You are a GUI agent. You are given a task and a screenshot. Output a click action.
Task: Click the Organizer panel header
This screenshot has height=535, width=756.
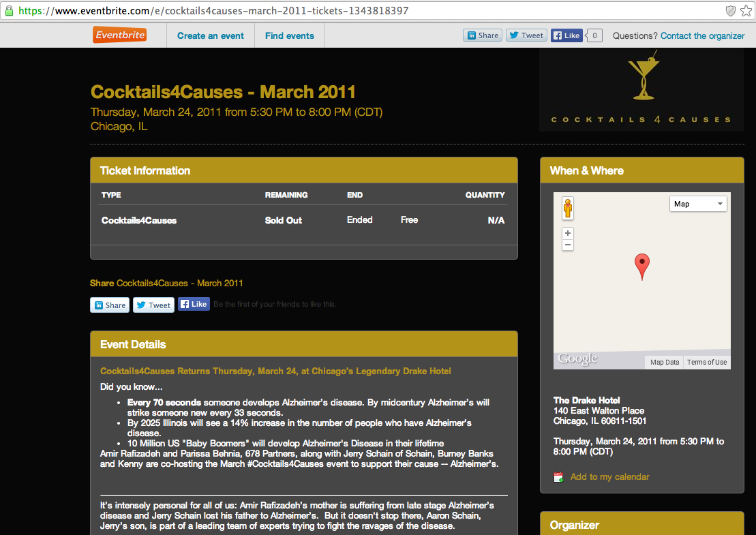click(641, 523)
